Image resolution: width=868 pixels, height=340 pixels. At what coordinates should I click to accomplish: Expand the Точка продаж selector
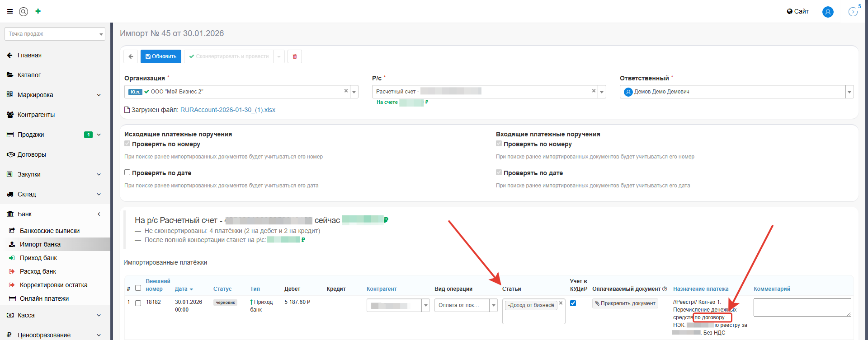pyautogui.click(x=101, y=34)
